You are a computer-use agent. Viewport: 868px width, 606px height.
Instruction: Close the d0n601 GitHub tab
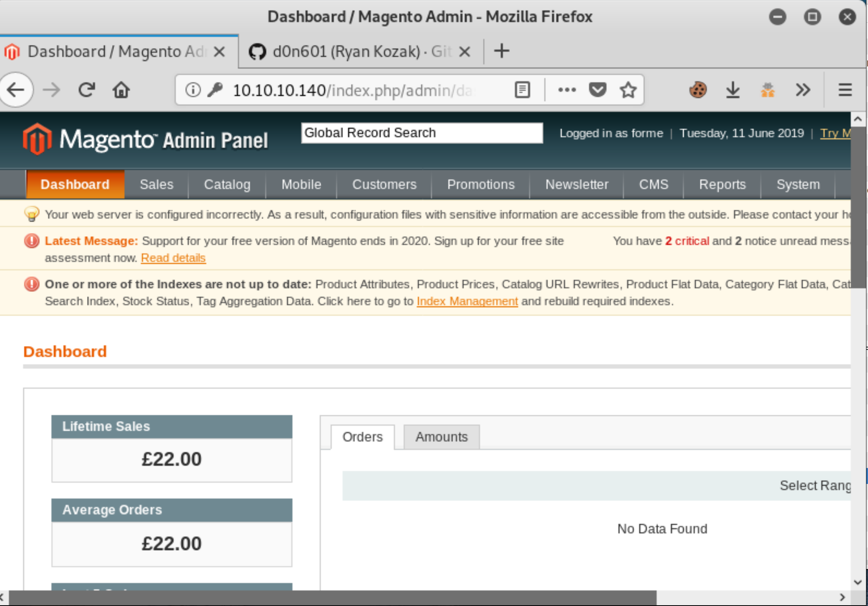(465, 51)
